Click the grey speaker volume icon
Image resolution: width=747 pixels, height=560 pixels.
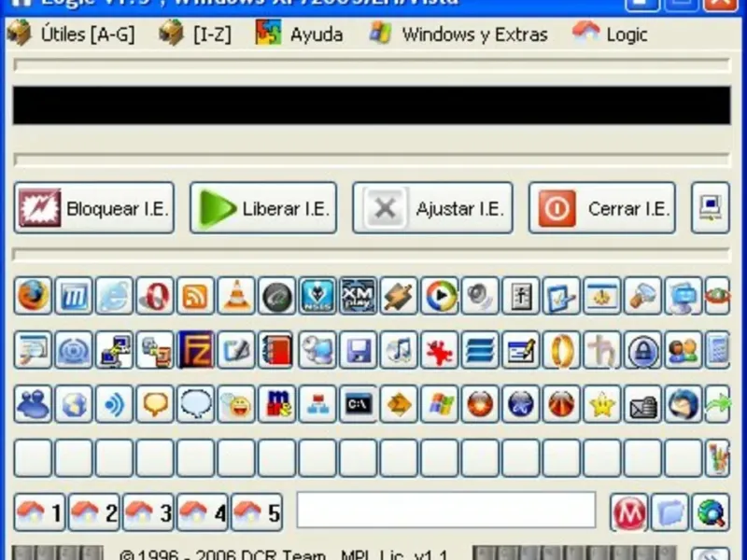(x=480, y=296)
